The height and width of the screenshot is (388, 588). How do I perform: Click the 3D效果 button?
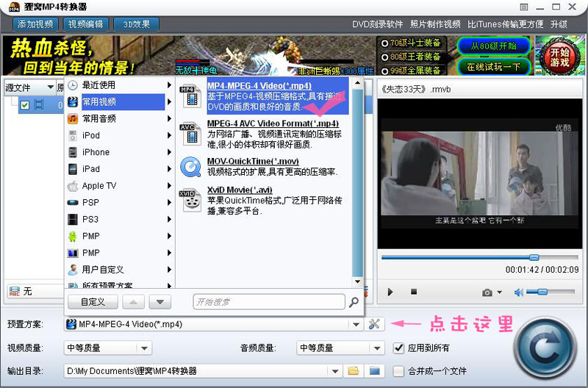click(136, 24)
